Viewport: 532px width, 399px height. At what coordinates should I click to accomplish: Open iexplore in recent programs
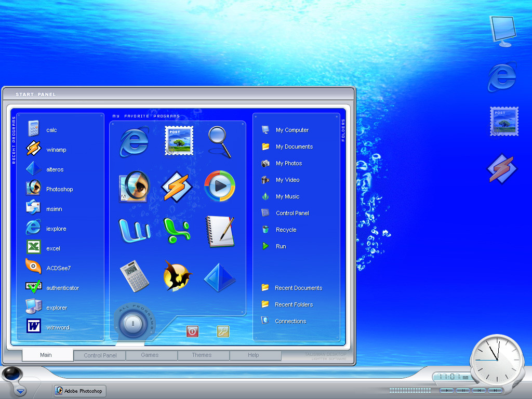[46, 229]
